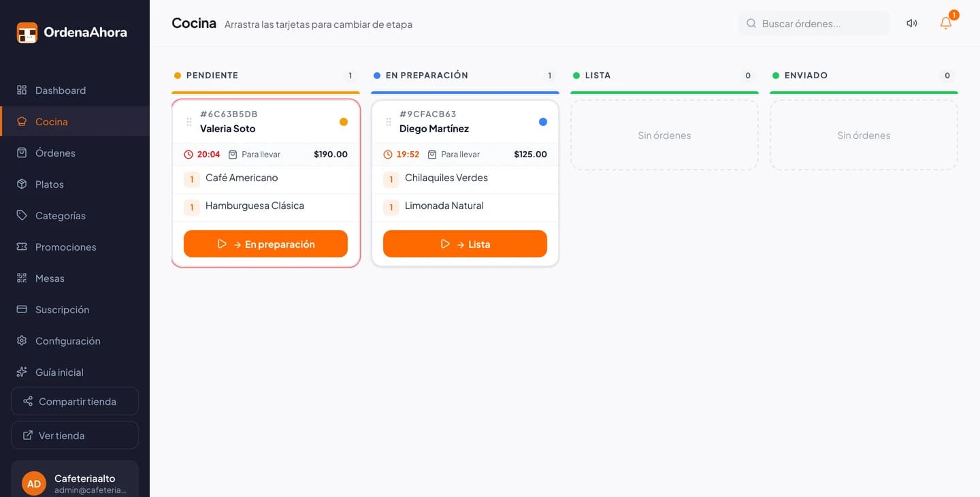Toggle the sound speaker icon

click(x=912, y=23)
